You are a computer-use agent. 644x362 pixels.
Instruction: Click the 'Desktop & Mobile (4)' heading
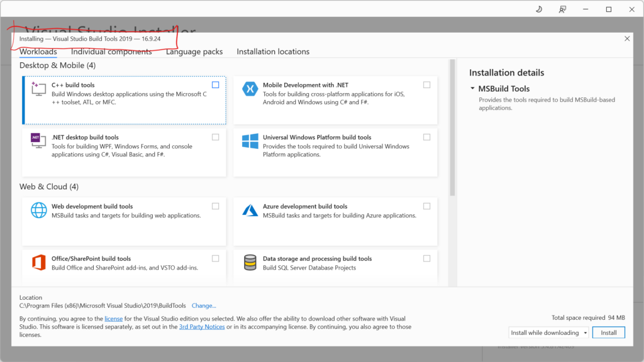click(57, 65)
